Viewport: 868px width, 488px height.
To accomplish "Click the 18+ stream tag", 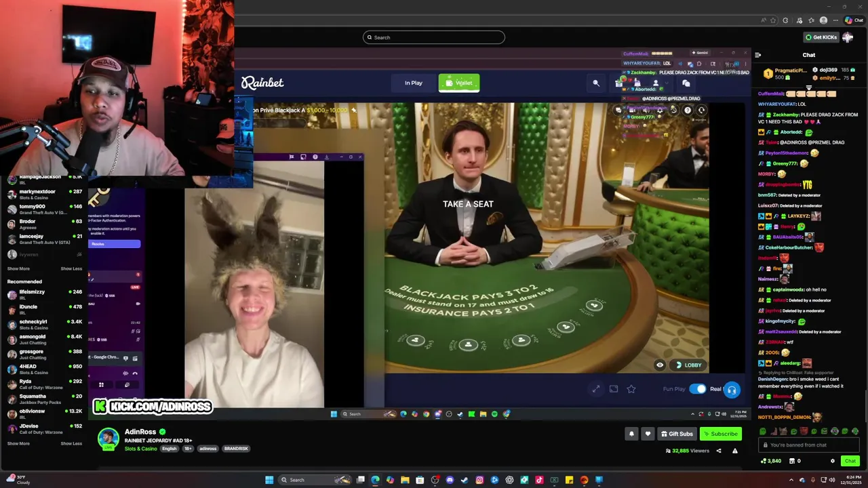I will [188, 449].
